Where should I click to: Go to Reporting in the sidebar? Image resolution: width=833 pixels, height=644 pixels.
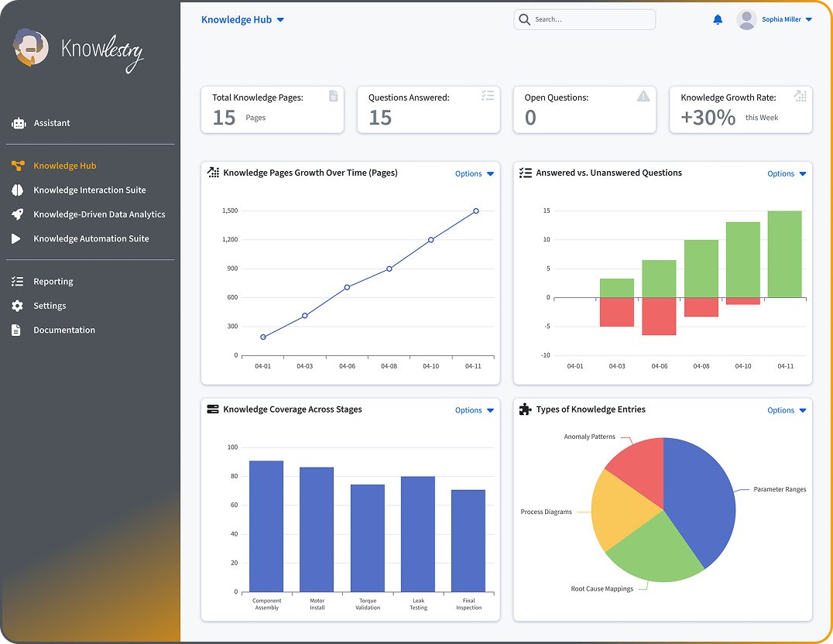[53, 282]
